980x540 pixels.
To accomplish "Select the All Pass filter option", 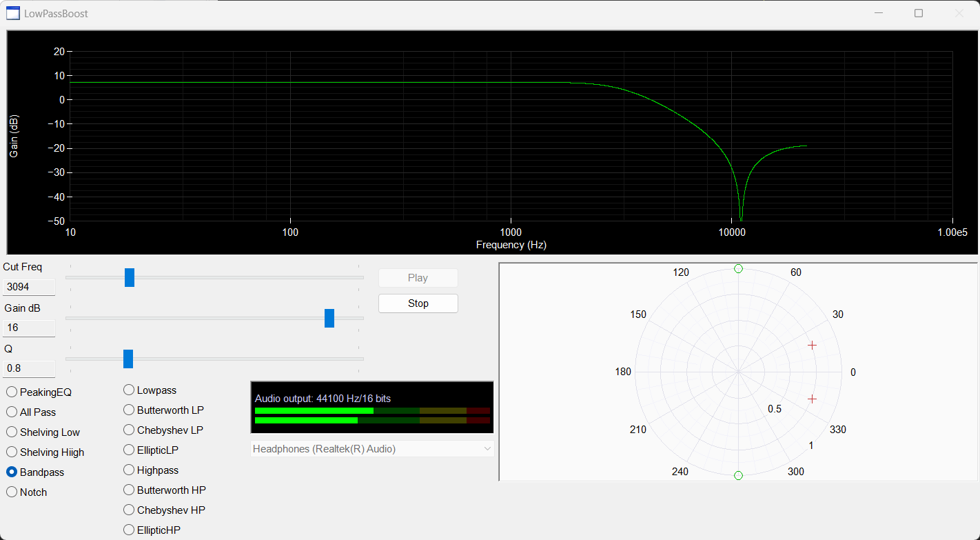I will [x=32, y=412].
